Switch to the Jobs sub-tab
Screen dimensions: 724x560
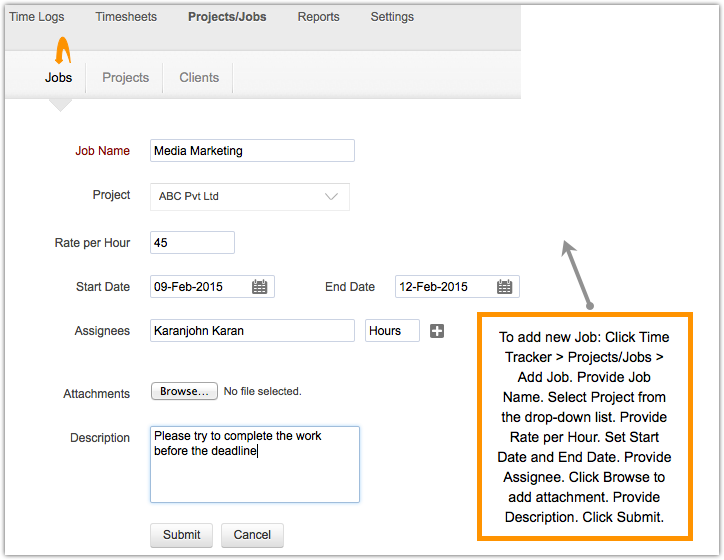(x=59, y=78)
